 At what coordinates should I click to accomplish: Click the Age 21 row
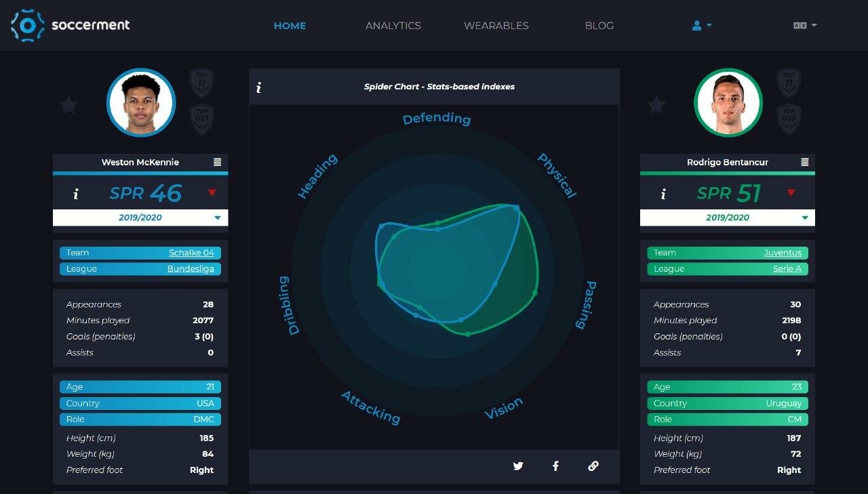pyautogui.click(x=140, y=387)
